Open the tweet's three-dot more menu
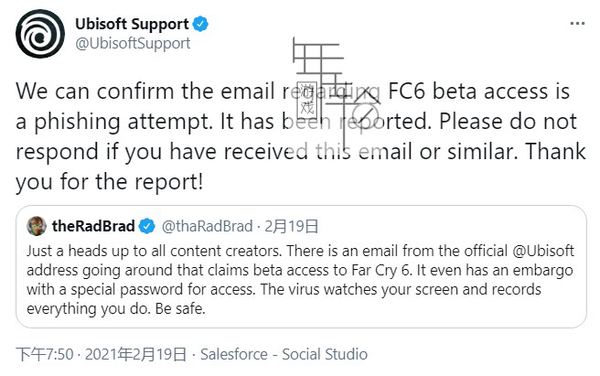This screenshot has height=376, width=600. click(577, 24)
